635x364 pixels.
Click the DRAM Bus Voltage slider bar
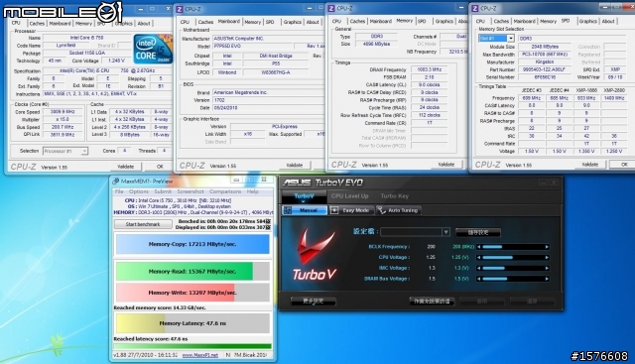513,279
